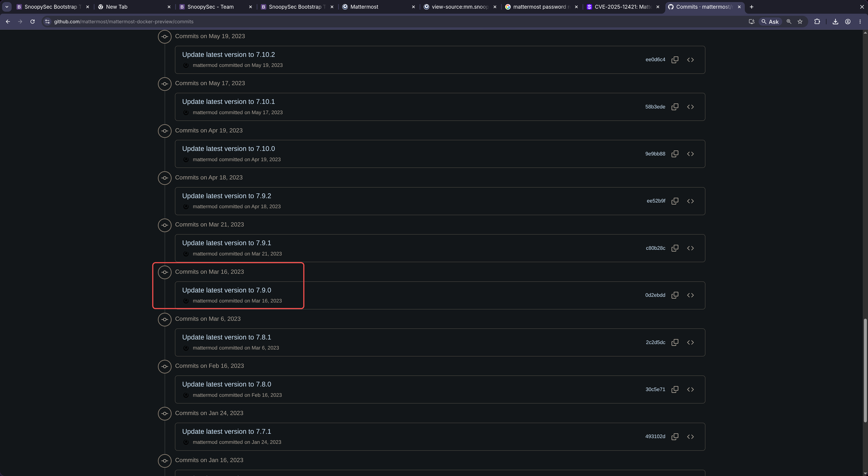Copy full SHA for commit ee0d6c4
868x476 pixels.
click(675, 60)
